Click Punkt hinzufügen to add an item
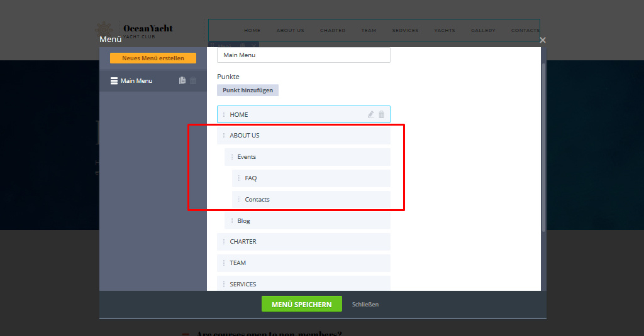The height and width of the screenshot is (336, 644). (x=248, y=90)
